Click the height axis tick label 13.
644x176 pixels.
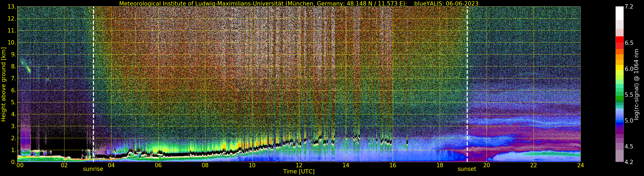pos(12,7)
